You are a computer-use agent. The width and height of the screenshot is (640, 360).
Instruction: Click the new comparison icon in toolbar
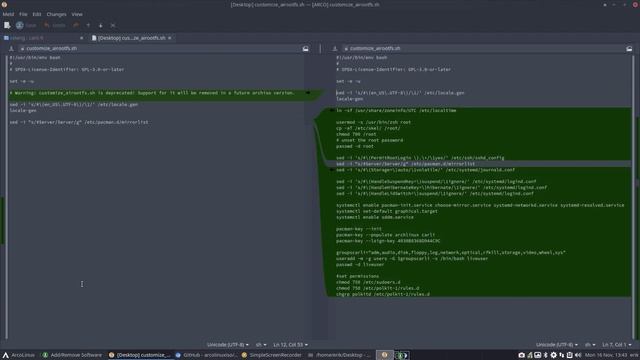[x=7, y=25]
